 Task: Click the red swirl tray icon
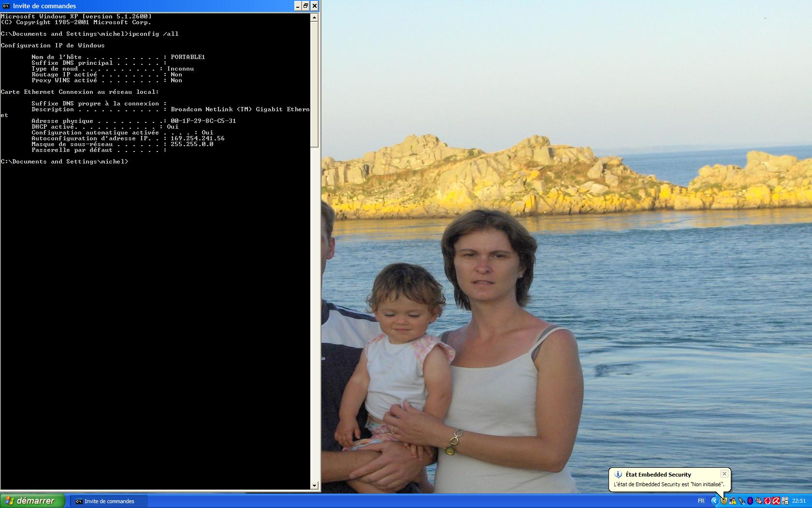click(x=768, y=501)
